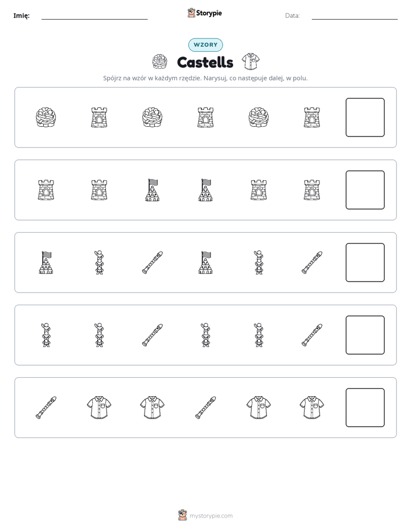Select the first flute in row five
411x532 pixels.
point(46,408)
